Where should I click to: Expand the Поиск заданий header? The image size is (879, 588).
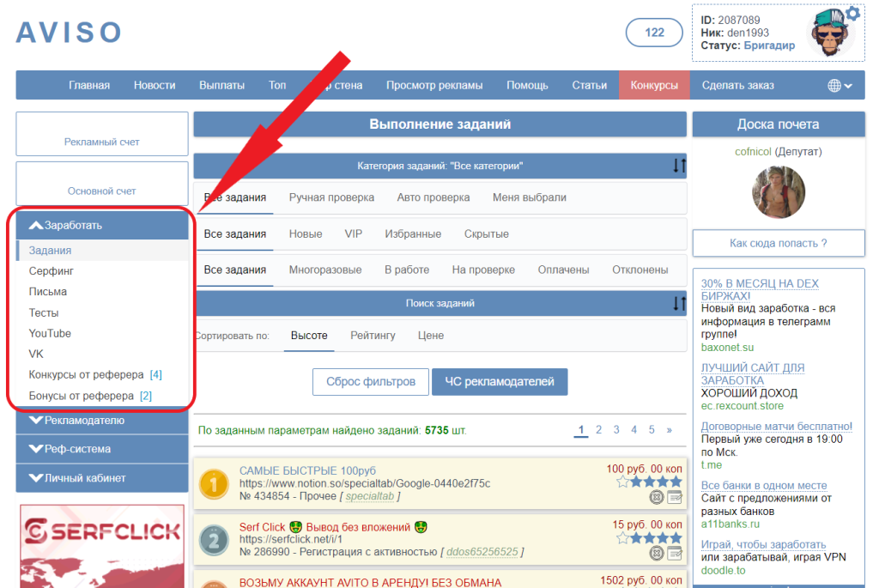coord(440,303)
